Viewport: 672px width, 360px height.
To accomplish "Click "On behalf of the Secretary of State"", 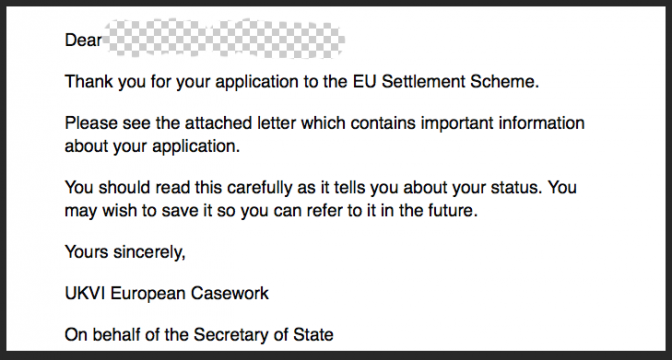I will (x=199, y=335).
